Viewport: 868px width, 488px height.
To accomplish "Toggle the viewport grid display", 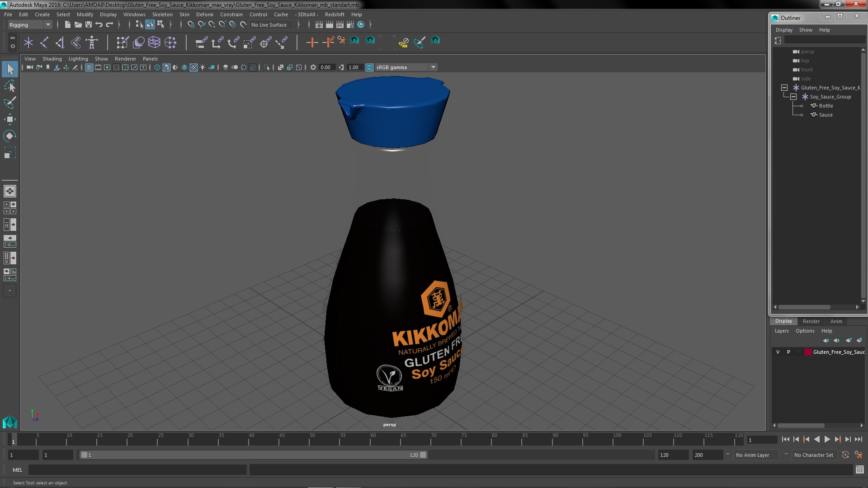I will point(89,67).
